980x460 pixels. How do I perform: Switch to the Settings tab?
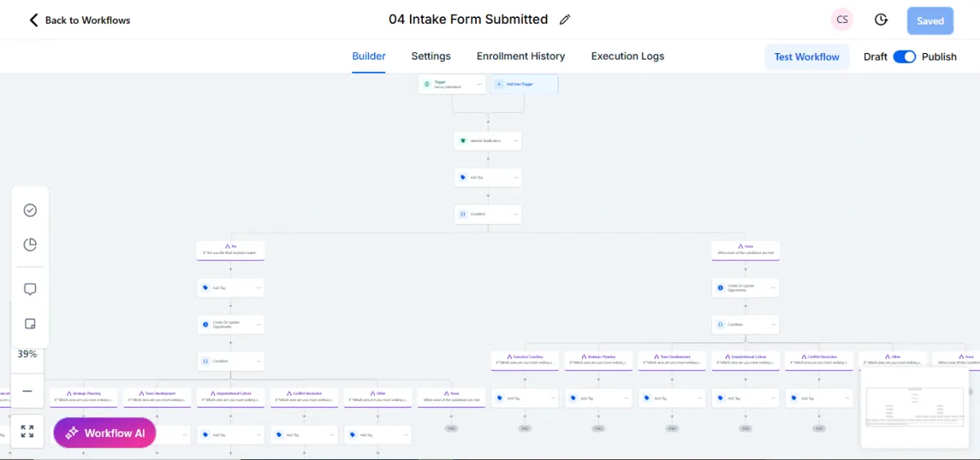click(x=430, y=56)
